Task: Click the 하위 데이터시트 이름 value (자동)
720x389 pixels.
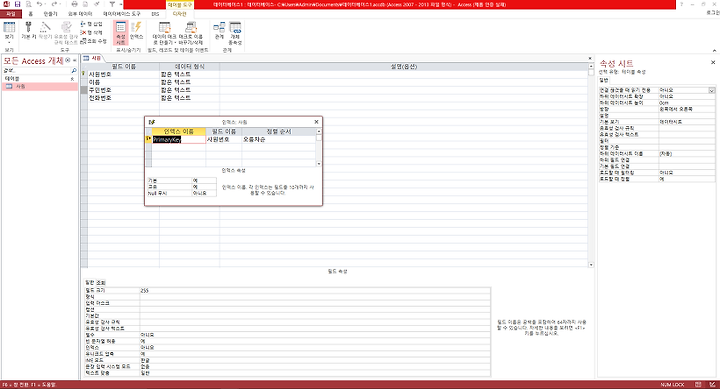Action: 686,154
